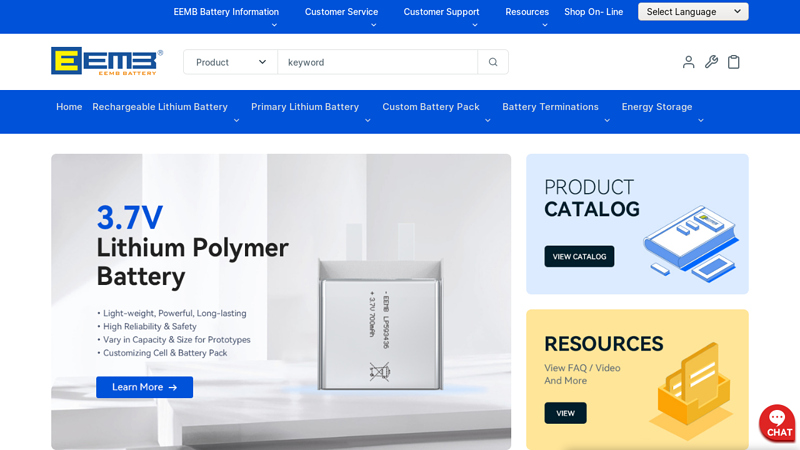Click 'View FAQ / Video And More' text

582,374
